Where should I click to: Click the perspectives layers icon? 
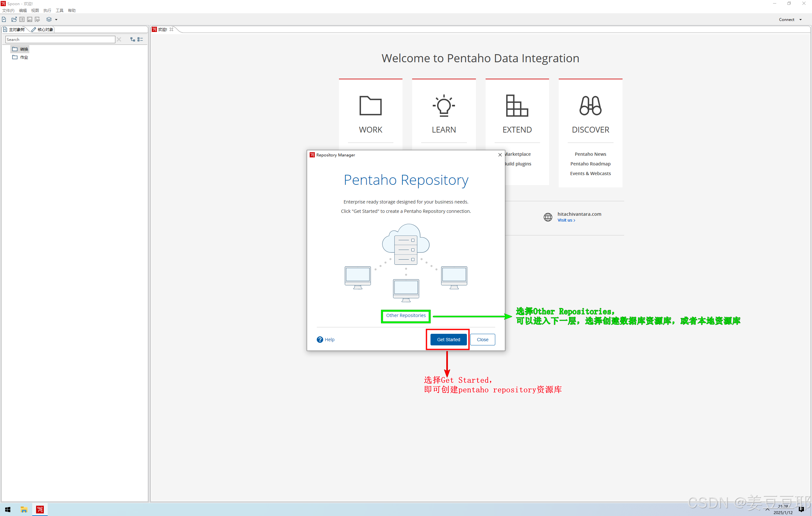[49, 20]
